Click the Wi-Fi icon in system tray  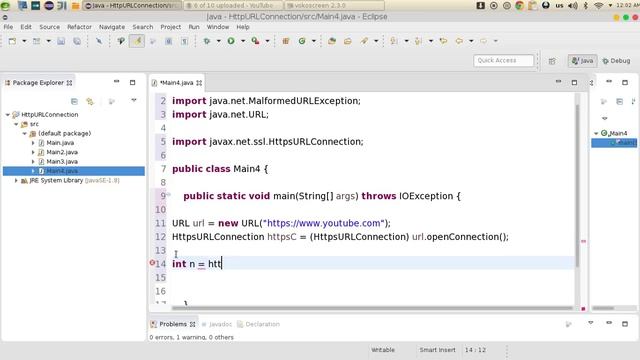[598, 6]
